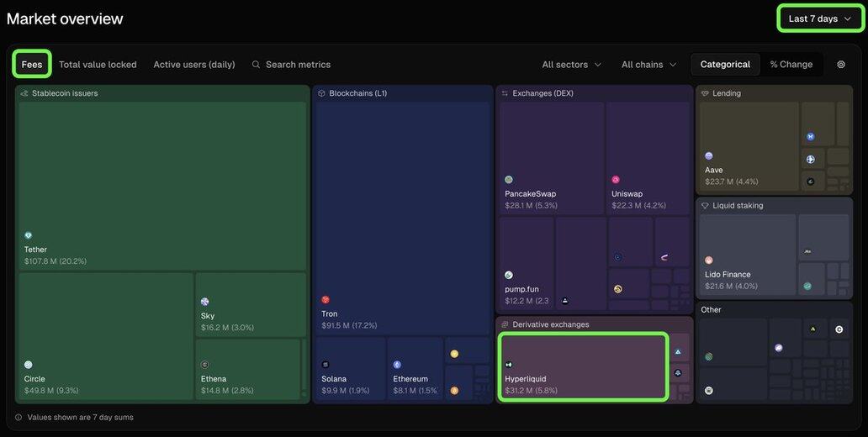Select the Categorical view toggle
Screen dimensions: 868x437
725,64
